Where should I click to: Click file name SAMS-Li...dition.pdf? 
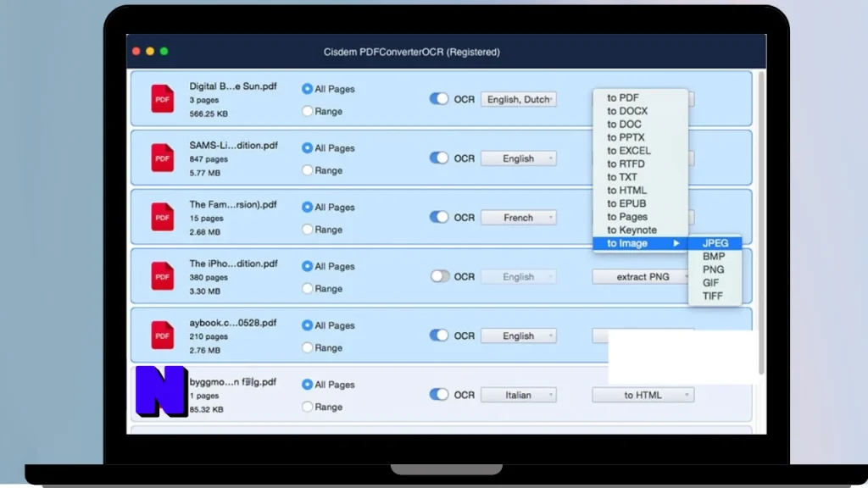234,146
